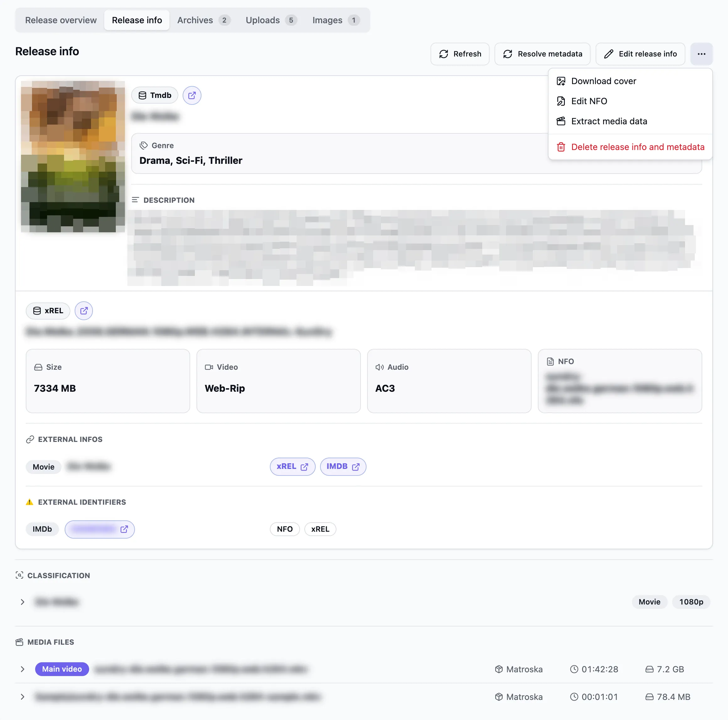Image resolution: width=728 pixels, height=720 pixels.
Task: Open the xREL source external link icon
Action: 84,311
